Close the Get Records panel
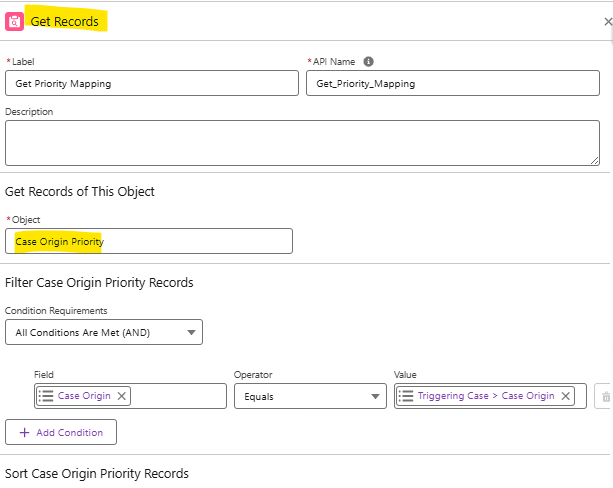 pyautogui.click(x=607, y=20)
